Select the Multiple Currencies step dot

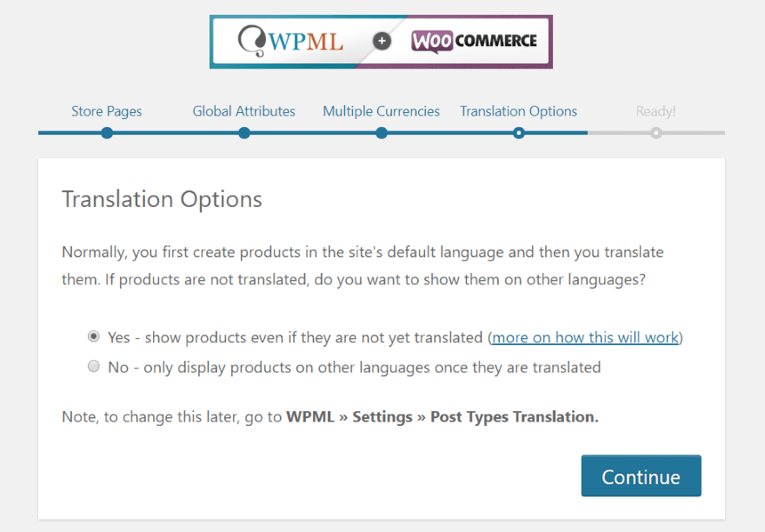(382, 133)
